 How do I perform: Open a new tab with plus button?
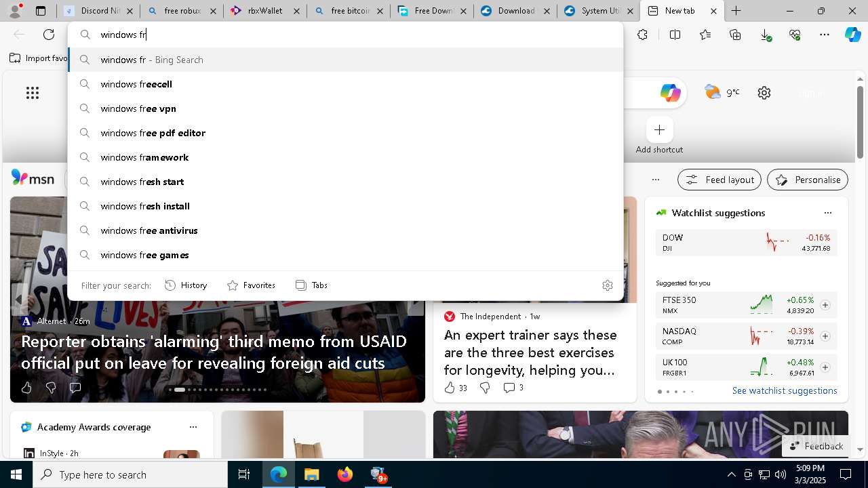tap(736, 11)
